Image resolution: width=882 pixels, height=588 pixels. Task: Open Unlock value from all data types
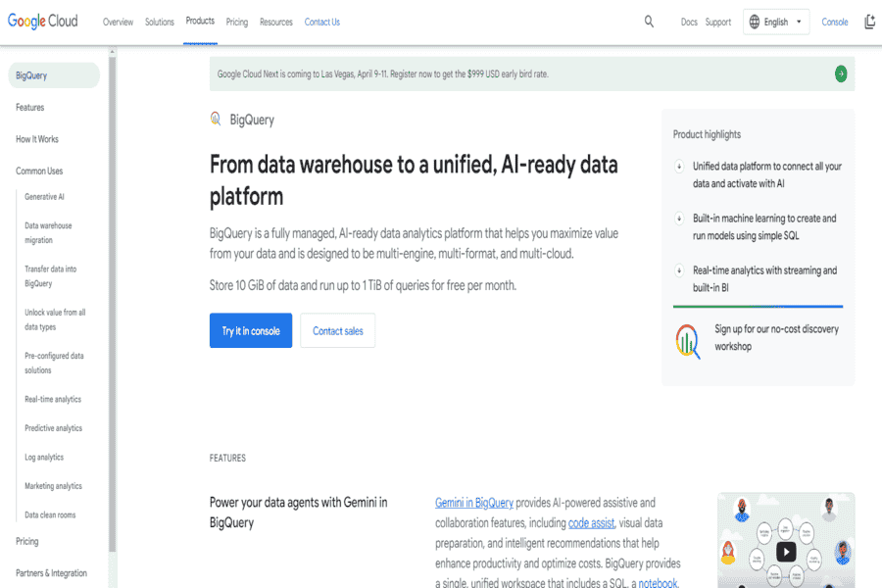pos(55,319)
